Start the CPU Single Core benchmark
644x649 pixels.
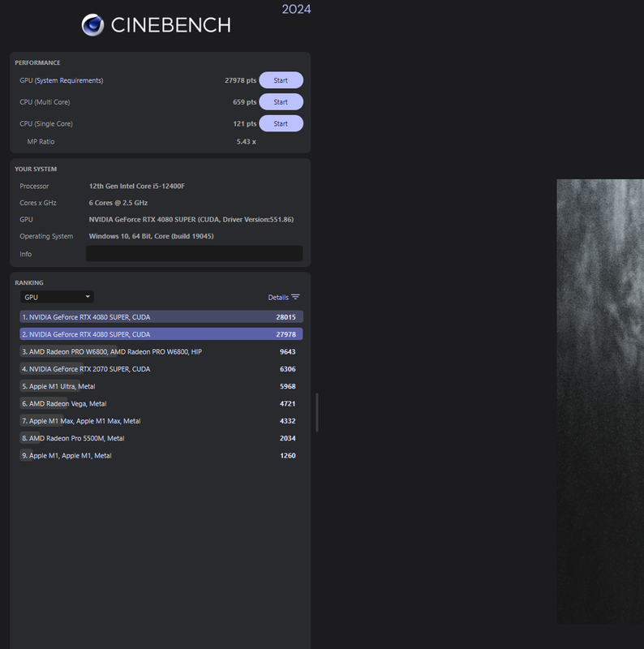[x=281, y=123]
